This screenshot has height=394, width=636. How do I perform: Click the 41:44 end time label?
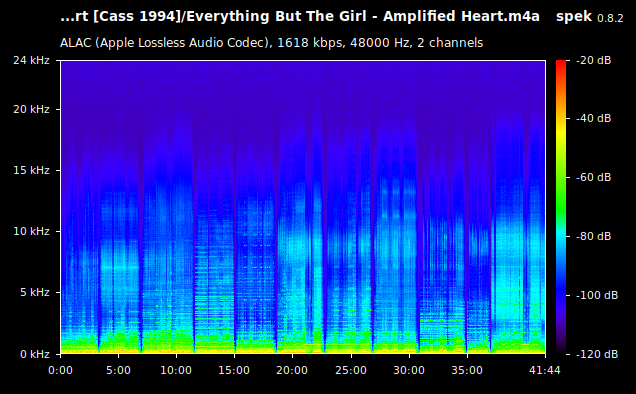tap(545, 370)
